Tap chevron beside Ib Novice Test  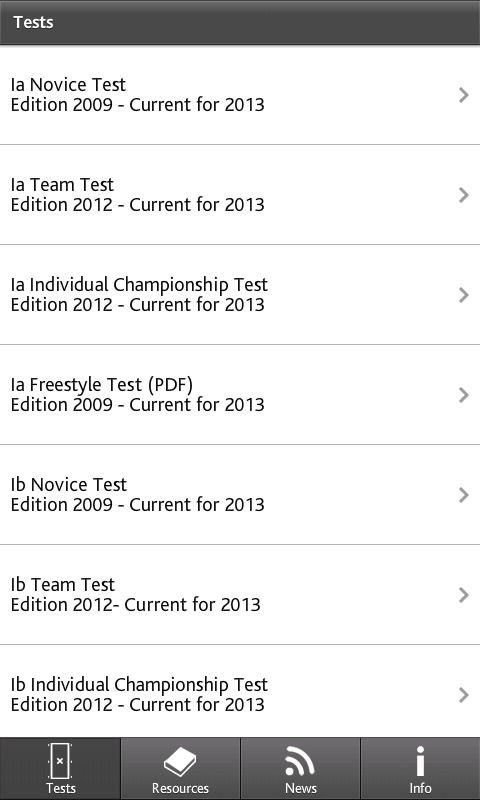[x=464, y=495]
